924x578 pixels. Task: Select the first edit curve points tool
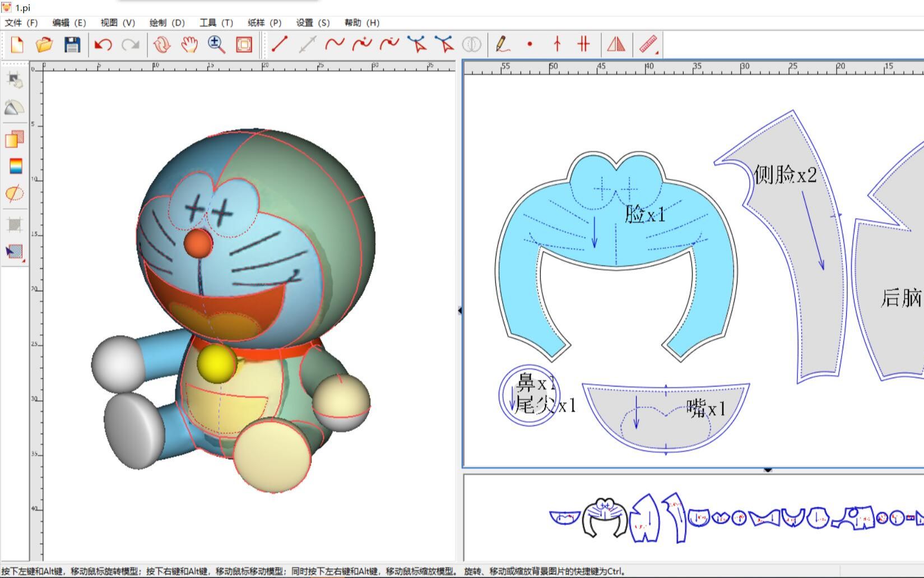point(417,44)
